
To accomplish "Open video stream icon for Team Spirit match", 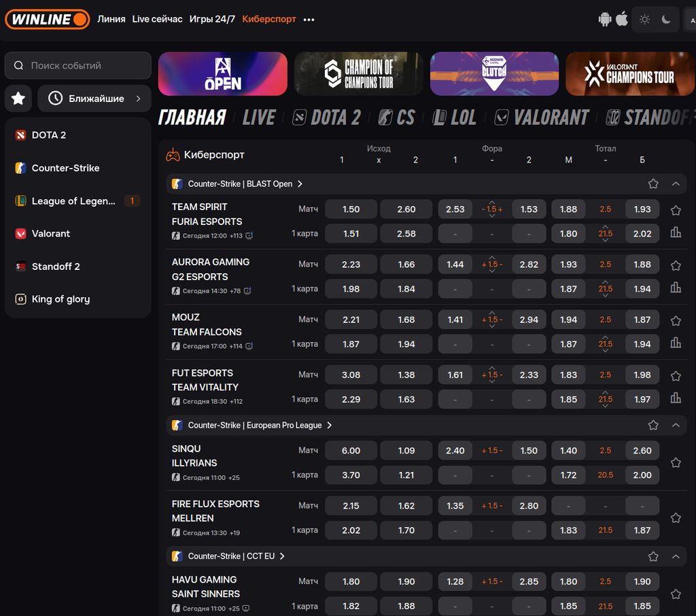I will pyautogui.click(x=249, y=235).
